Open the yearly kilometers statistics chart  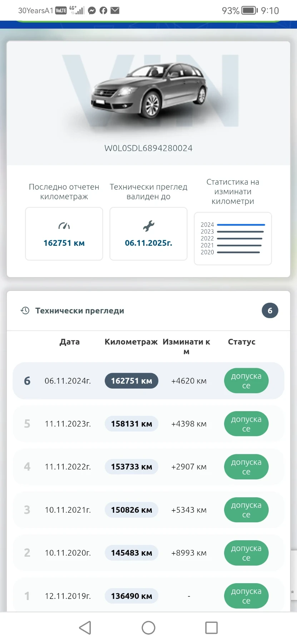(x=233, y=238)
